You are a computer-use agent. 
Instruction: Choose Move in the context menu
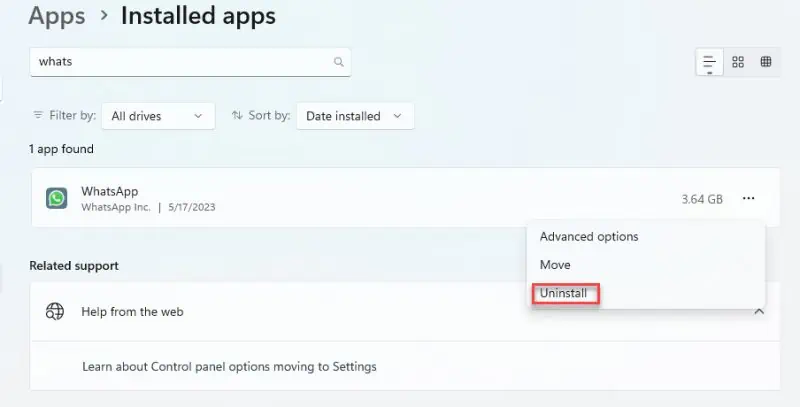click(x=555, y=265)
